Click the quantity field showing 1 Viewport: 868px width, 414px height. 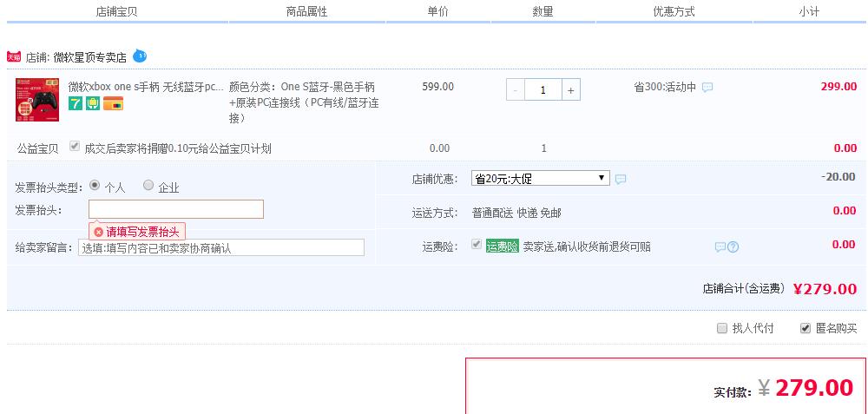click(x=543, y=89)
